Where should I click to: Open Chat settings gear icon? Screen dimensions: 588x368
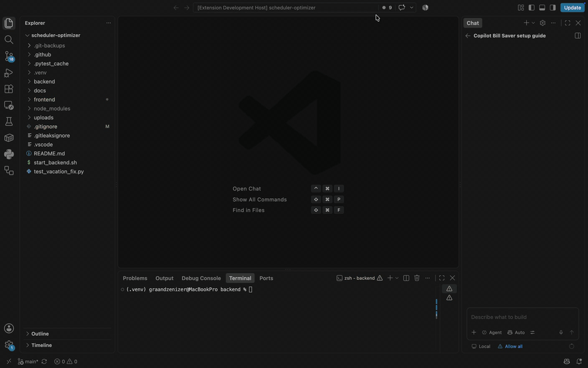542,23
